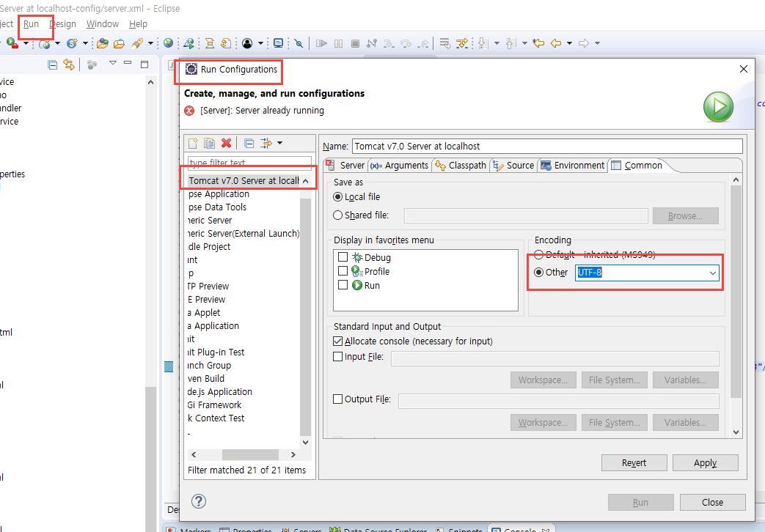The image size is (765, 532).
Task: Click the Close button in dialog
Action: [712, 502]
